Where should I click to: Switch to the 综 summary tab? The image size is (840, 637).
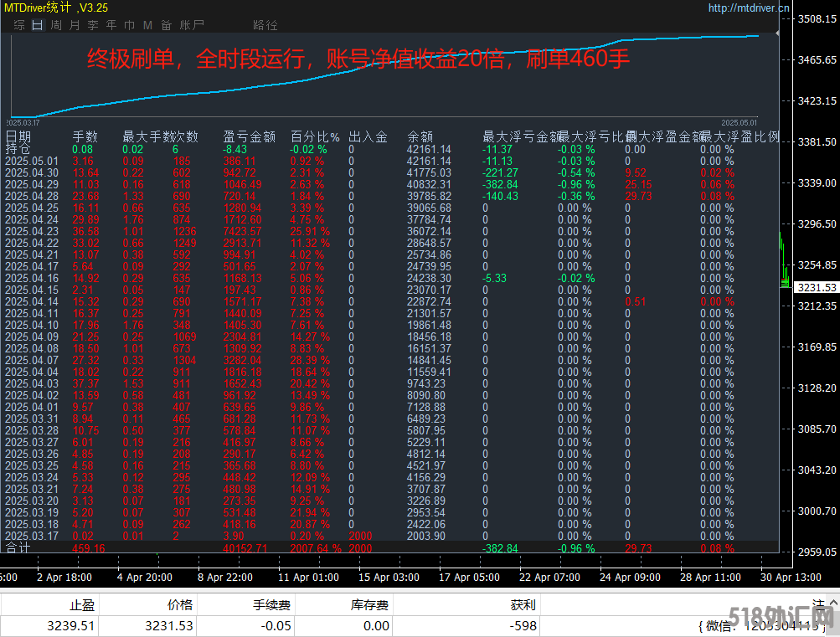pyautogui.click(x=19, y=25)
